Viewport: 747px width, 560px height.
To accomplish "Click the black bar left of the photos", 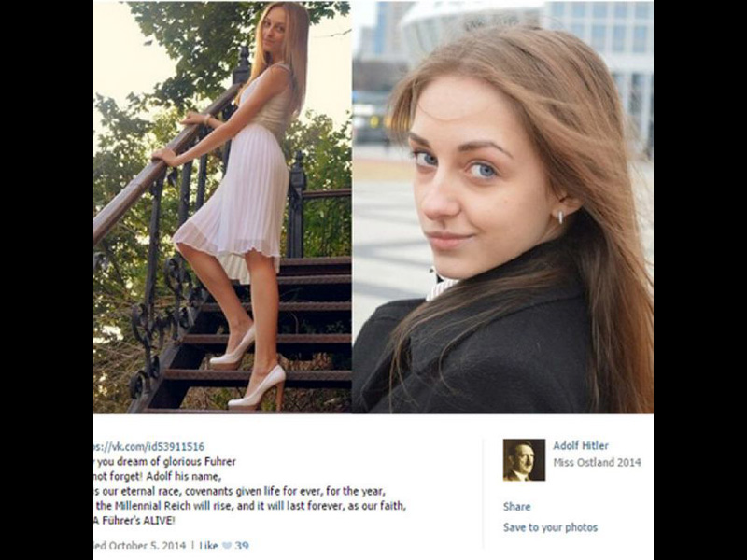I will [47, 280].
